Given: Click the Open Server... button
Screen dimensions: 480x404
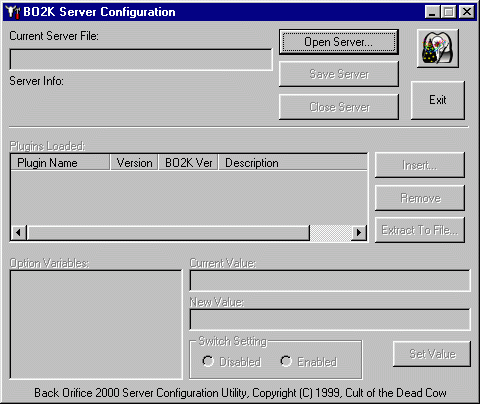Looking at the screenshot, I should click(x=339, y=42).
